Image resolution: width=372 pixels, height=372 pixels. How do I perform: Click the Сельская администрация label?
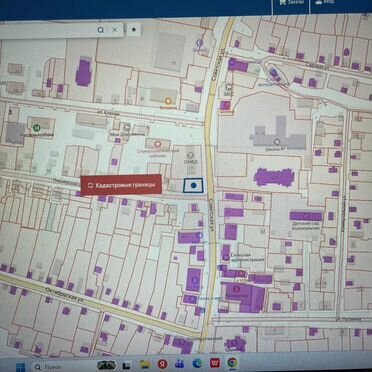[x=247, y=257]
